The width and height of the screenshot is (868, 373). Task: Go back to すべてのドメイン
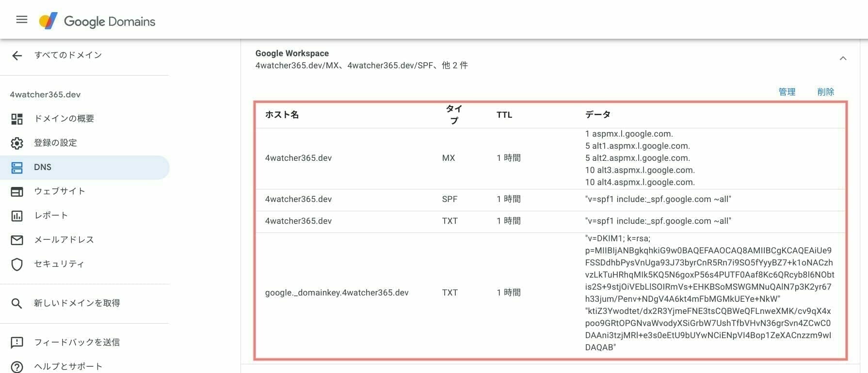point(68,55)
